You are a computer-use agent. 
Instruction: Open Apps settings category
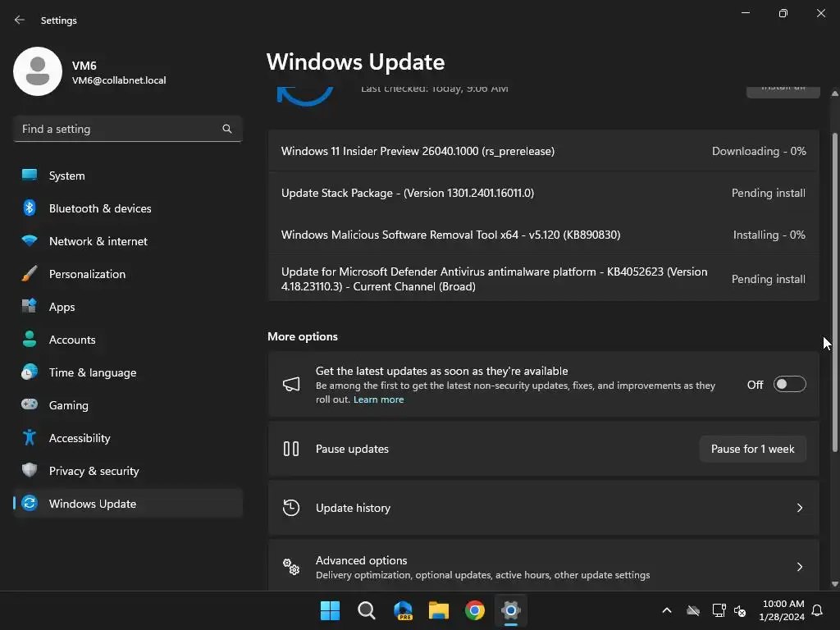128,307
